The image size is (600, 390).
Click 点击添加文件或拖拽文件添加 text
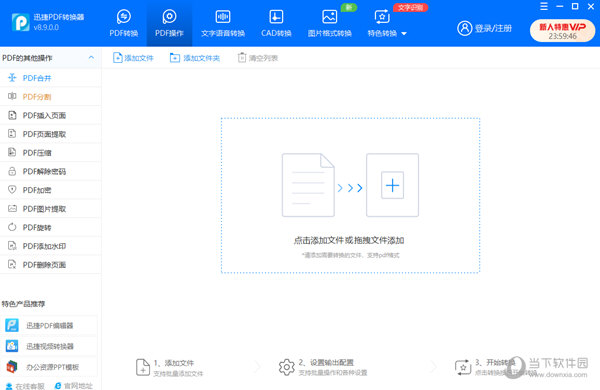(349, 240)
